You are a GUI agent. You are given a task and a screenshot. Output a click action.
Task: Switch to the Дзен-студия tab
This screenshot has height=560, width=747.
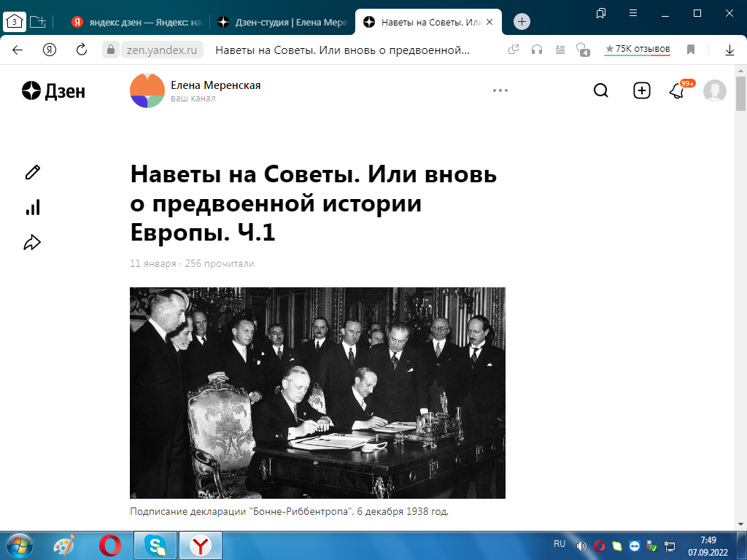(285, 22)
